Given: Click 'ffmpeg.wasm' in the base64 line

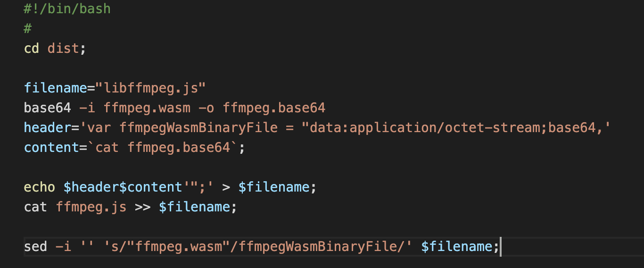Looking at the screenshot, I should tap(147, 108).
